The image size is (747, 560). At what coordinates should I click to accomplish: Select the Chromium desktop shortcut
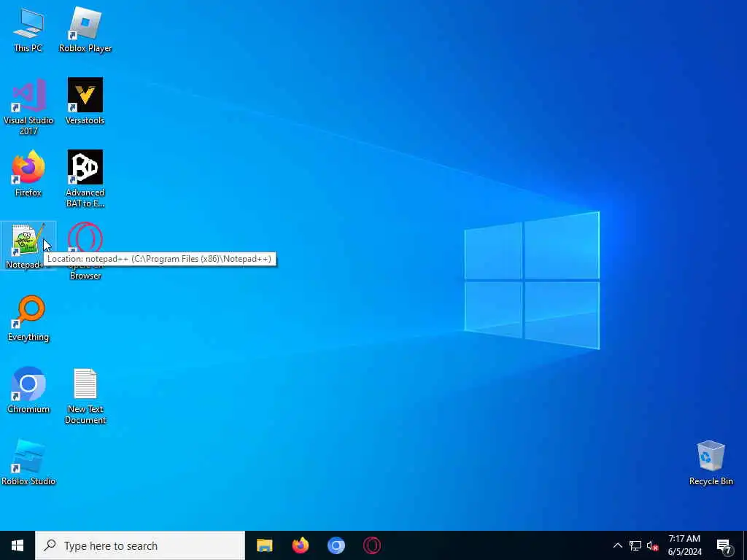[28, 391]
